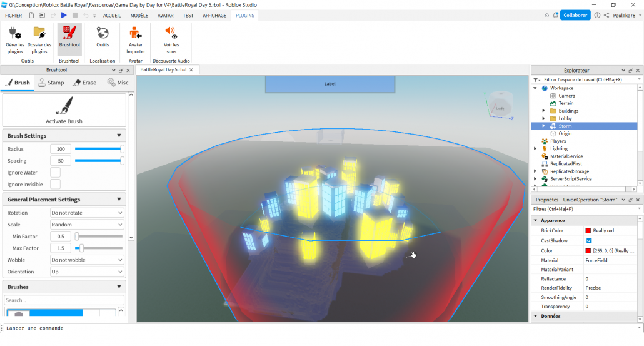644x346 pixels.
Task: Toggle the Ignore Invisible checkbox
Action: pos(55,184)
